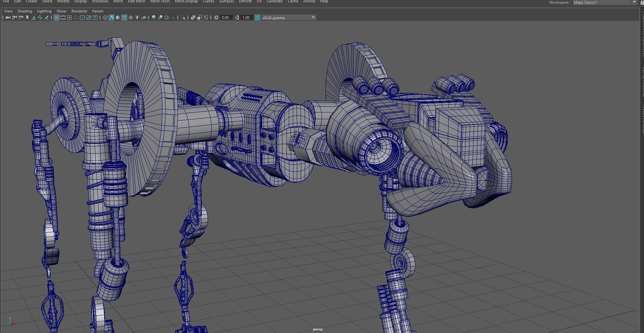Click the Gamma contrast icon

tap(237, 18)
